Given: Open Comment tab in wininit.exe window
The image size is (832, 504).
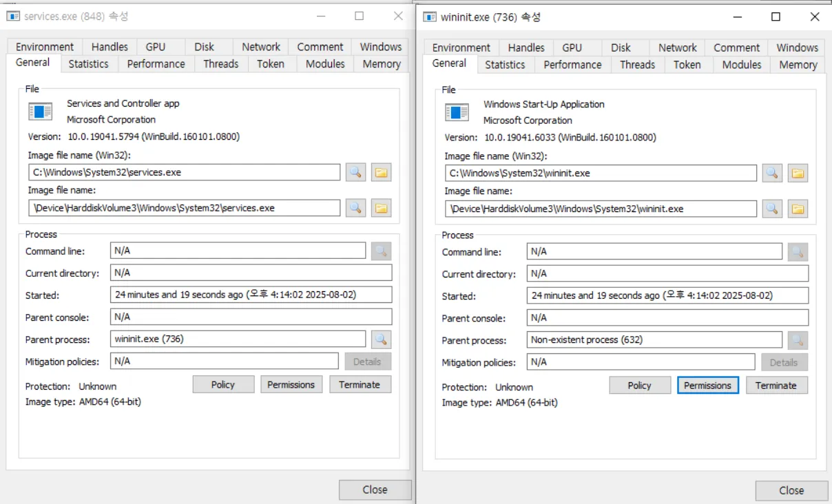Looking at the screenshot, I should 737,48.
